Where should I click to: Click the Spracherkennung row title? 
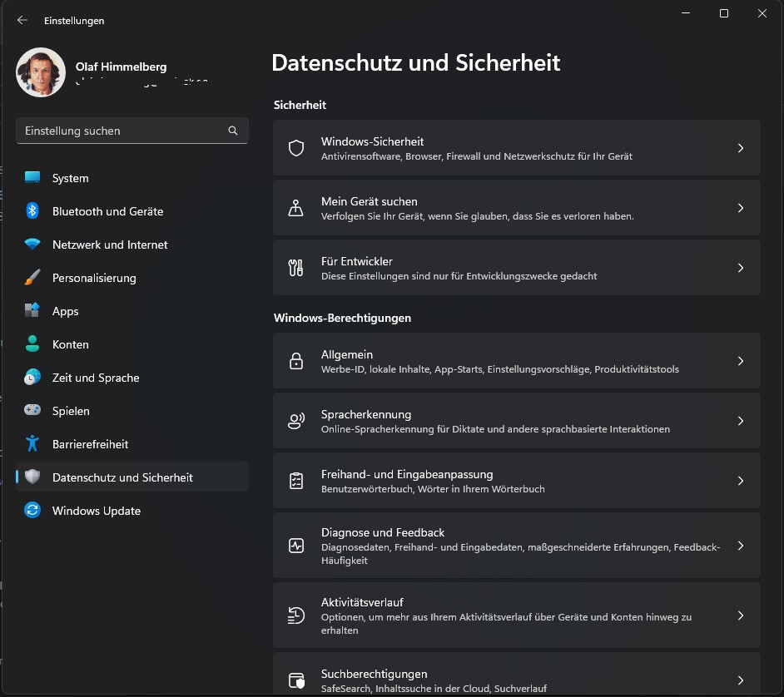click(366, 414)
